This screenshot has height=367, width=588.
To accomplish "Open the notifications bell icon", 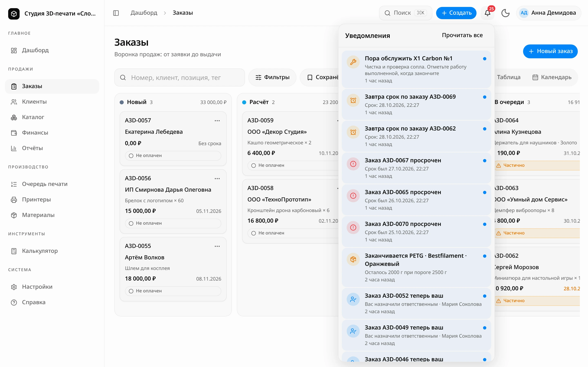I will [x=487, y=13].
